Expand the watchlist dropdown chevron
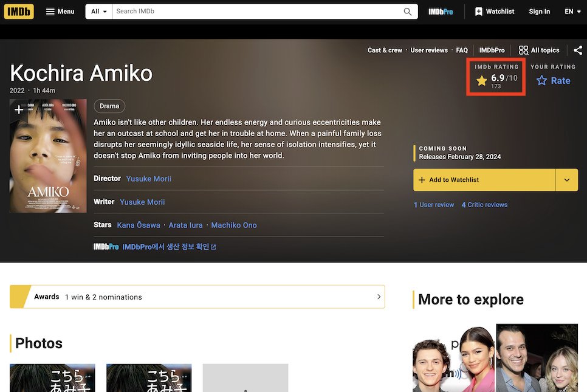The height and width of the screenshot is (392, 587). coord(567,180)
